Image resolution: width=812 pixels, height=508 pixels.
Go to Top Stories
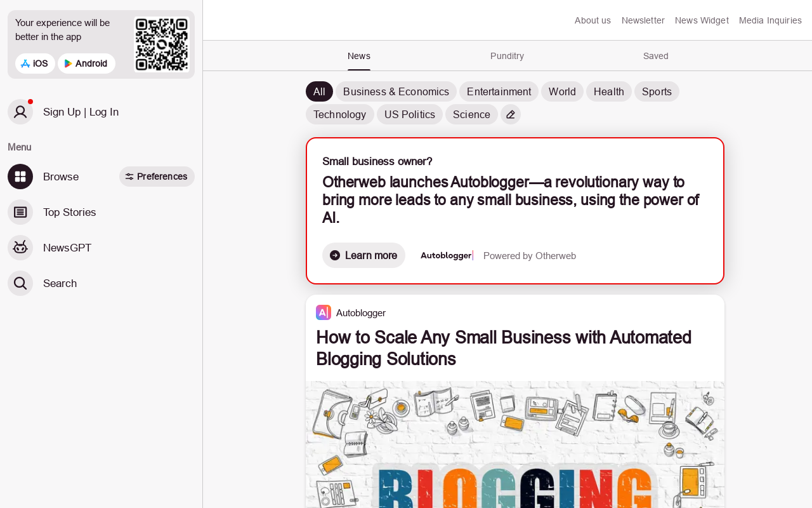70,212
